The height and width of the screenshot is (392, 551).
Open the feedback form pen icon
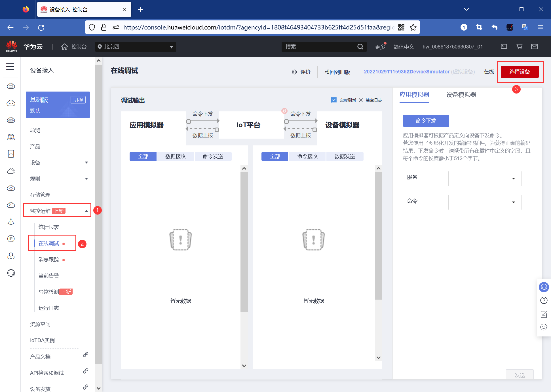pyautogui.click(x=544, y=314)
